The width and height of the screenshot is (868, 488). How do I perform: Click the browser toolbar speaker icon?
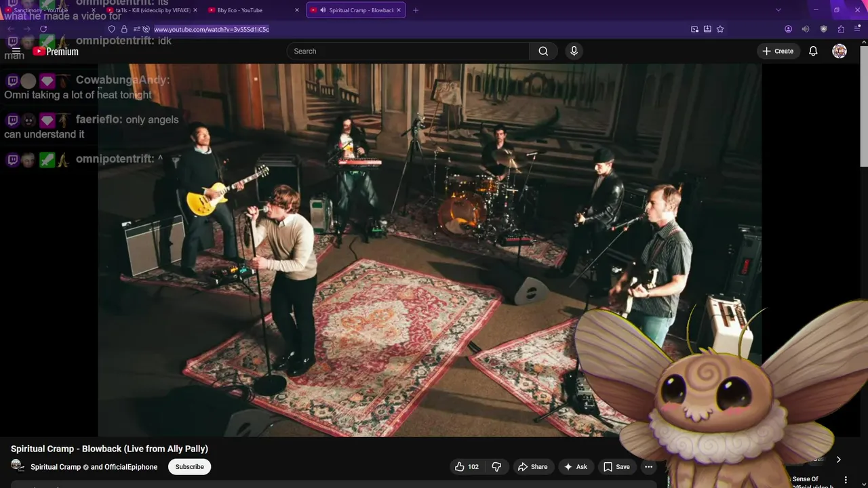tap(806, 29)
